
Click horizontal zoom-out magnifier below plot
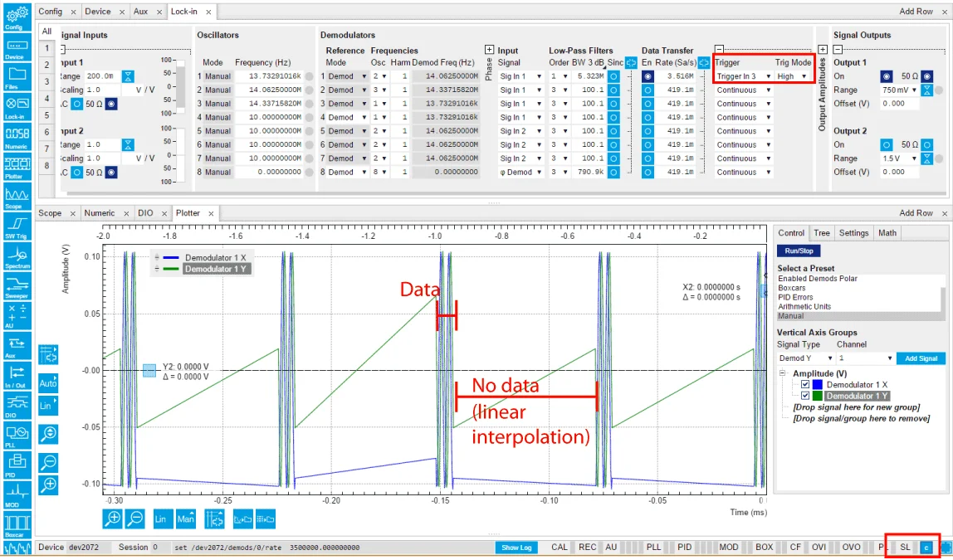[135, 519]
